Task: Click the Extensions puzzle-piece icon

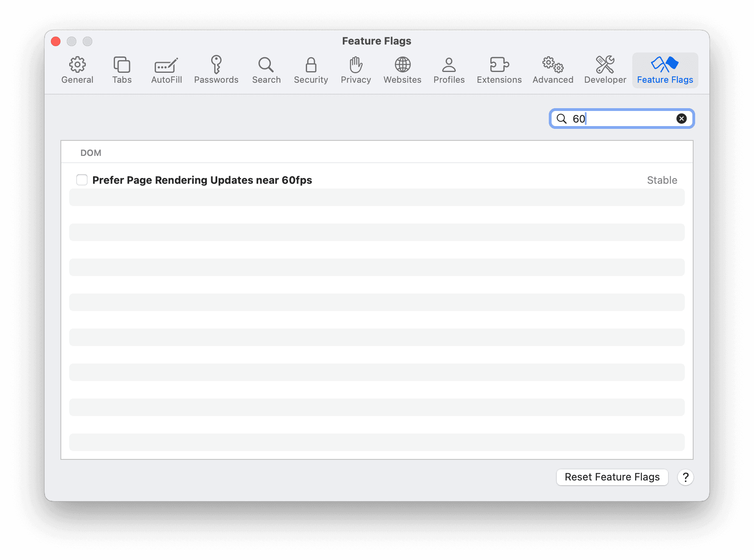Action: pos(499,70)
